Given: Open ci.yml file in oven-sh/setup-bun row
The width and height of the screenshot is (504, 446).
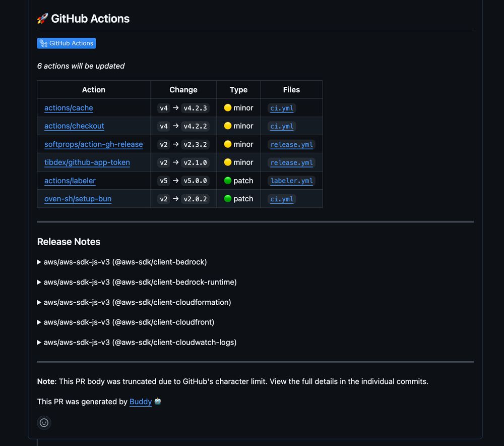Looking at the screenshot, I should coord(282,199).
